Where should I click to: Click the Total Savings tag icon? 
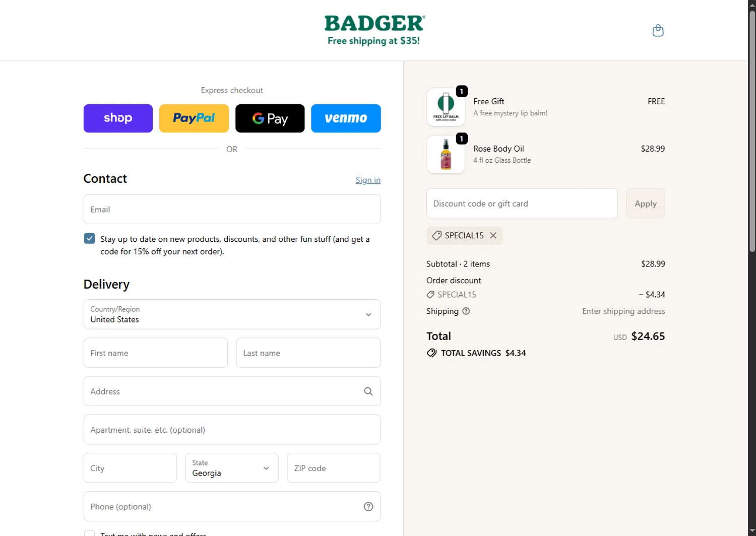tap(431, 353)
